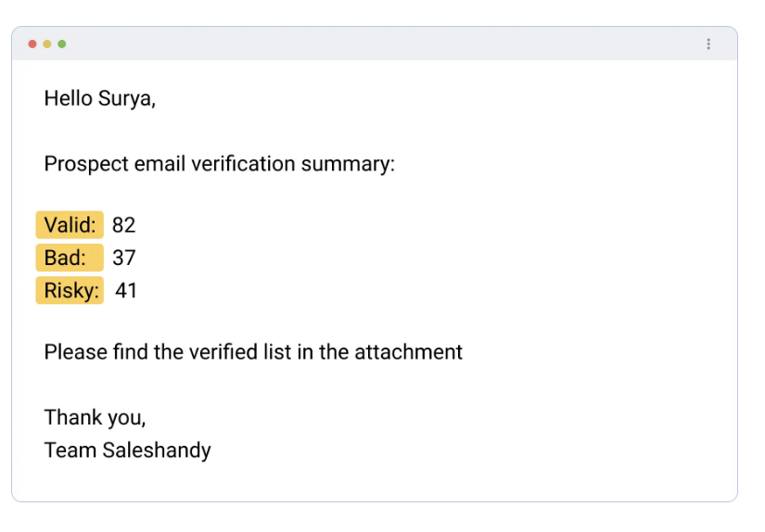
Task: Click the "Thank you," closing line
Action: click(95, 418)
